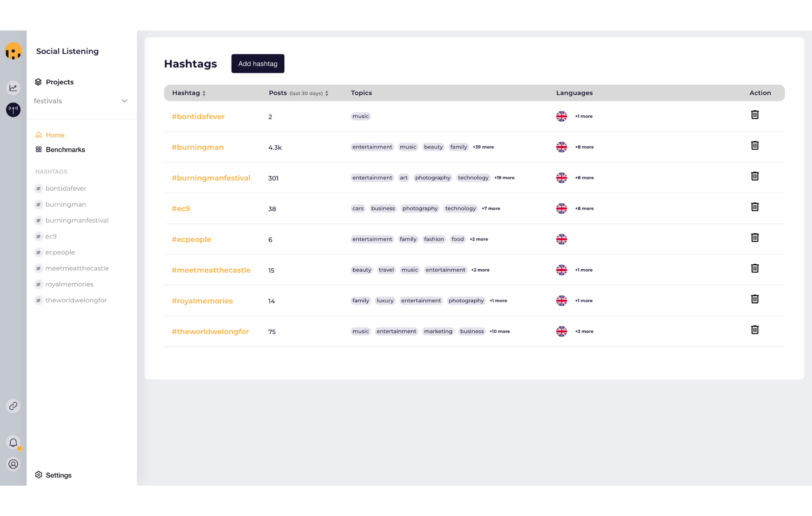Open the user account profile icon

coord(13,464)
